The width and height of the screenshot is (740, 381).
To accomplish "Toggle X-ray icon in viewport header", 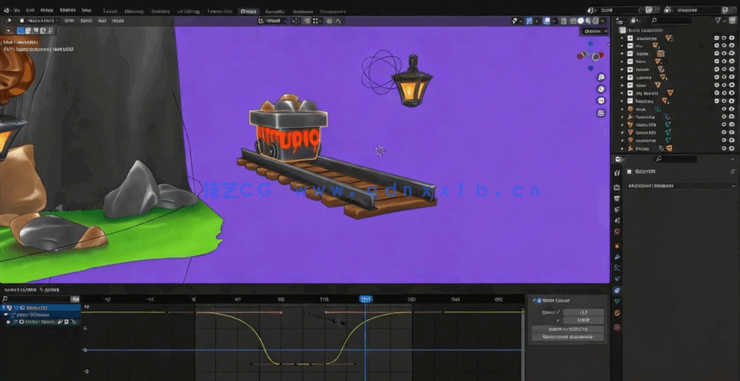I will [x=564, y=21].
